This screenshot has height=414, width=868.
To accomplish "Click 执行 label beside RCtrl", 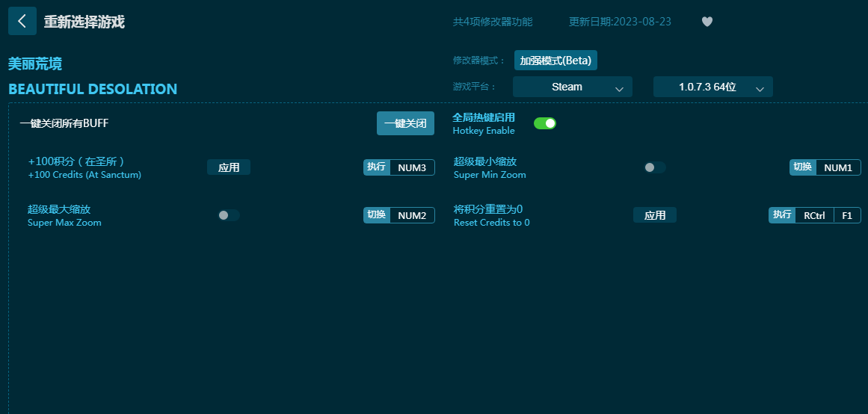I will 782,214.
